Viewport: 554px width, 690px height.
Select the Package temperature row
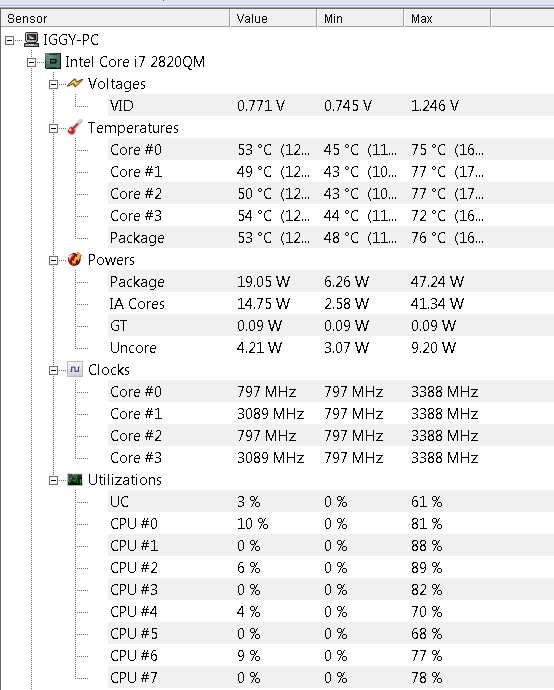click(331, 238)
